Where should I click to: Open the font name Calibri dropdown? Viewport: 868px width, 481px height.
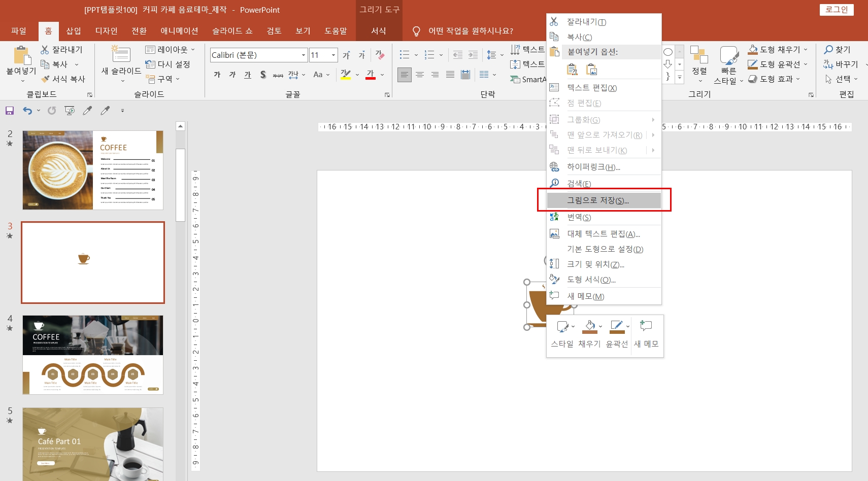pos(304,55)
